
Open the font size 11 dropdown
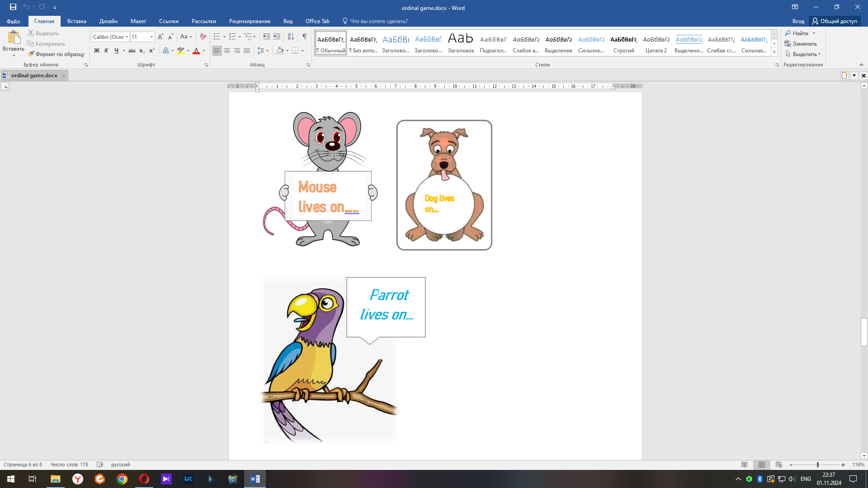click(151, 37)
